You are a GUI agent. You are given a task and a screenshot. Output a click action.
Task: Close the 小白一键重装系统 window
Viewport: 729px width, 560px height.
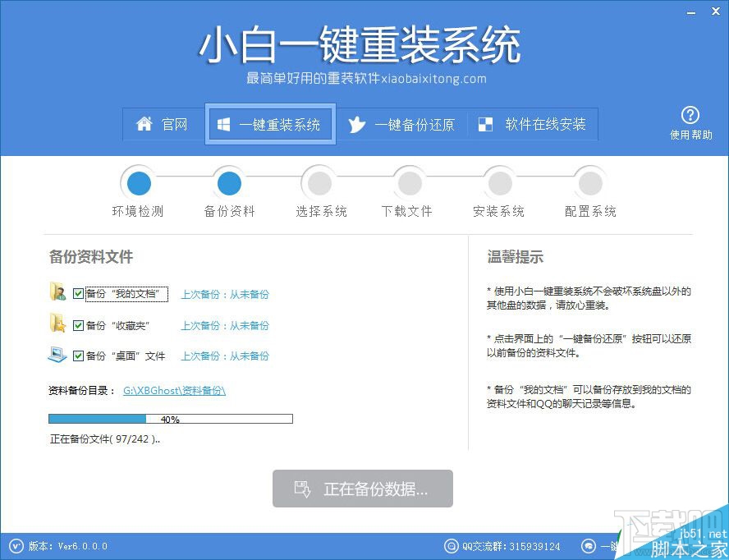click(716, 12)
